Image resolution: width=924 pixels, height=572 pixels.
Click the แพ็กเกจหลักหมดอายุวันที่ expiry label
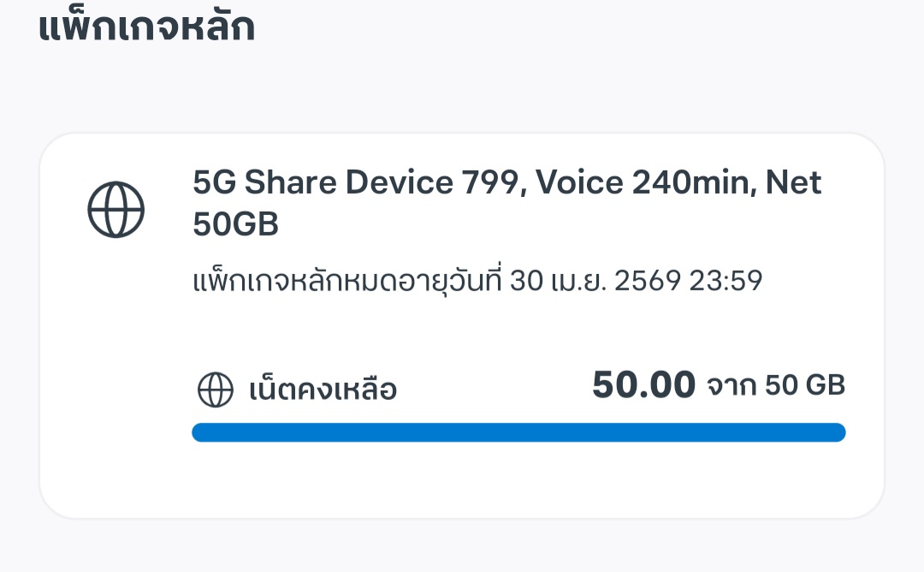tap(346, 281)
